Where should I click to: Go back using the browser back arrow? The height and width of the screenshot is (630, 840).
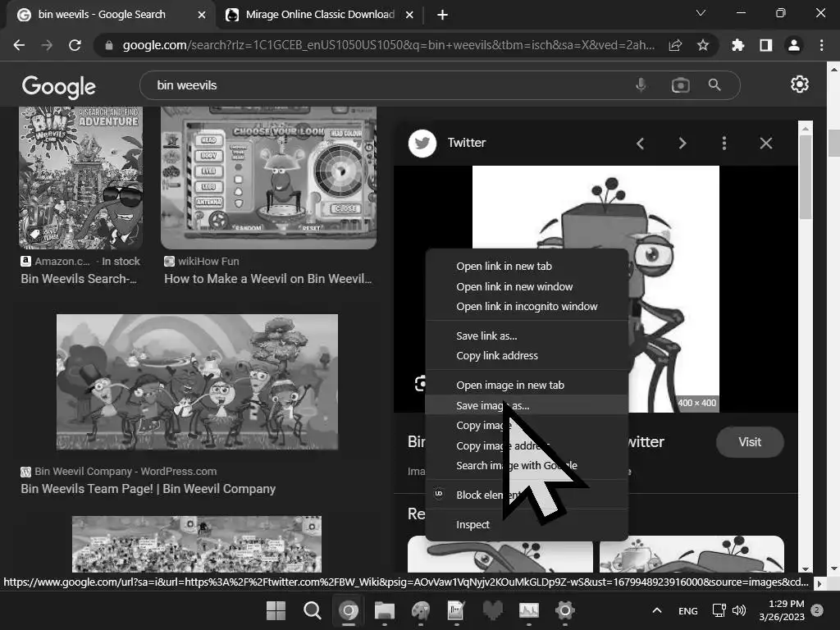[20, 46]
